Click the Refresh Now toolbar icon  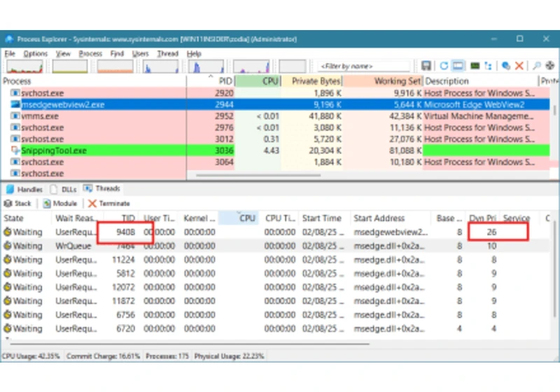click(444, 66)
